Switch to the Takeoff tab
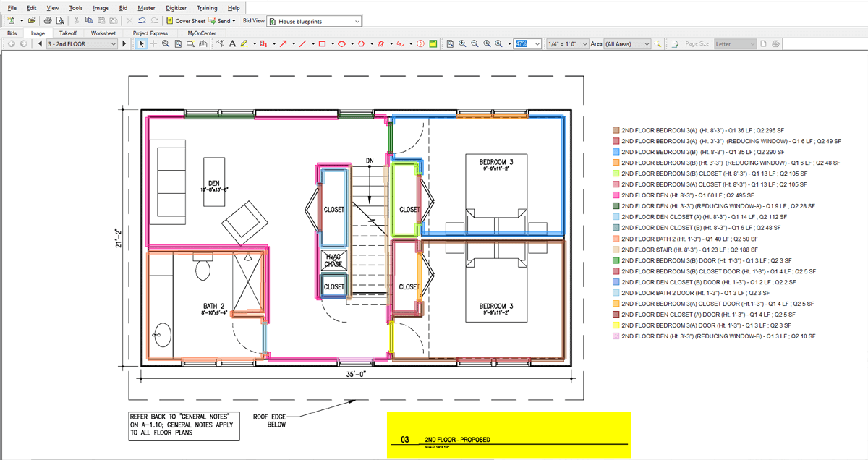The height and width of the screenshot is (460, 868). 68,33
